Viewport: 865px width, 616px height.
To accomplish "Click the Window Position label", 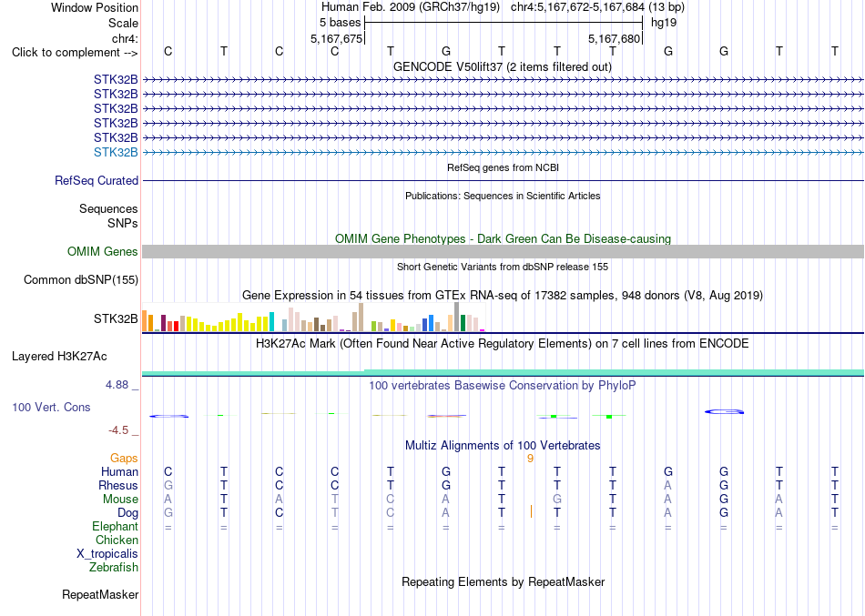I will point(95,7).
